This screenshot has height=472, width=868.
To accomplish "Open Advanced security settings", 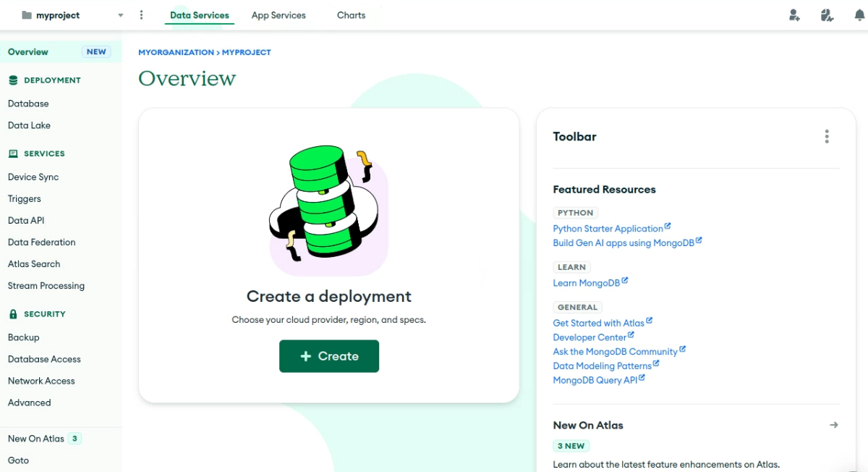I will coord(30,403).
